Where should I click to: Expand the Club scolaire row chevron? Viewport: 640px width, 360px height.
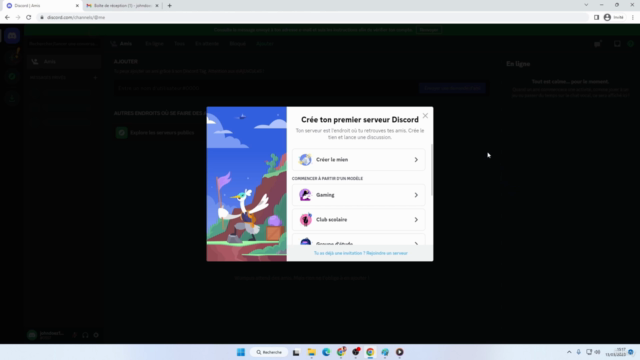pos(416,220)
